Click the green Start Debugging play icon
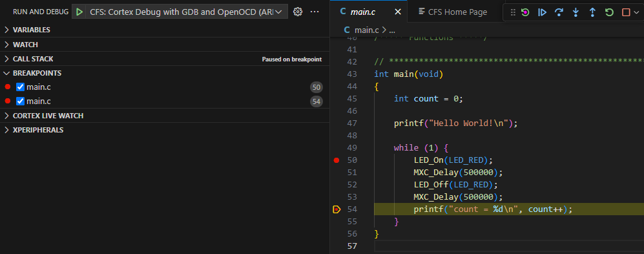The height and width of the screenshot is (254, 644). point(79,12)
